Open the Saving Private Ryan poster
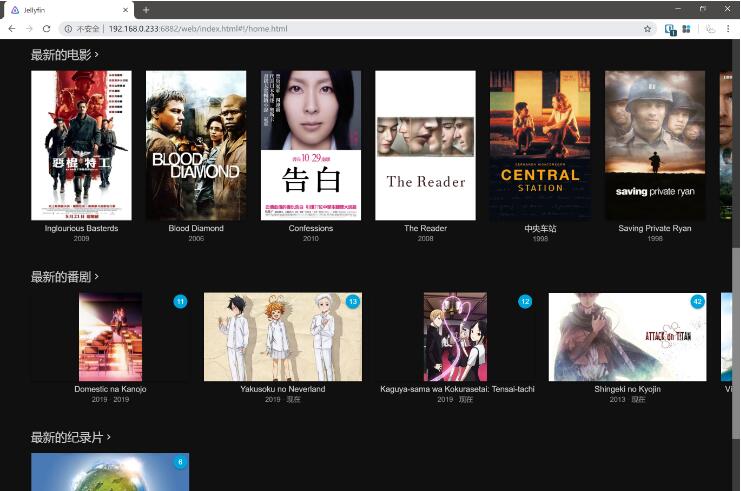This screenshot has height=491, width=741. coord(655,146)
